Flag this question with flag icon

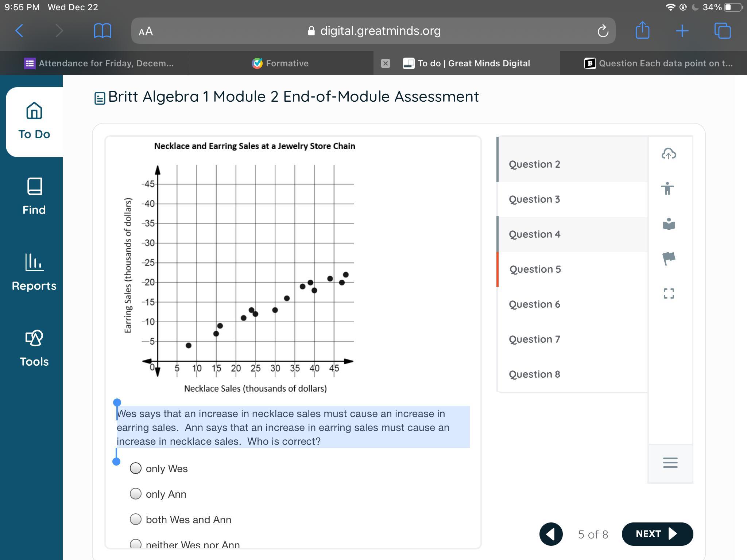click(669, 258)
